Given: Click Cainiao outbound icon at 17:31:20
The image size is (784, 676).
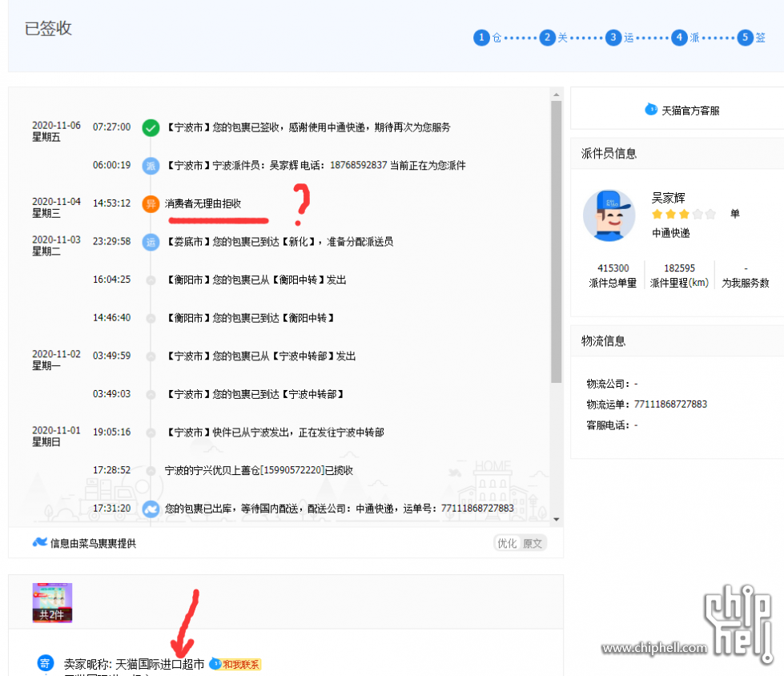Looking at the screenshot, I should pos(151,509).
